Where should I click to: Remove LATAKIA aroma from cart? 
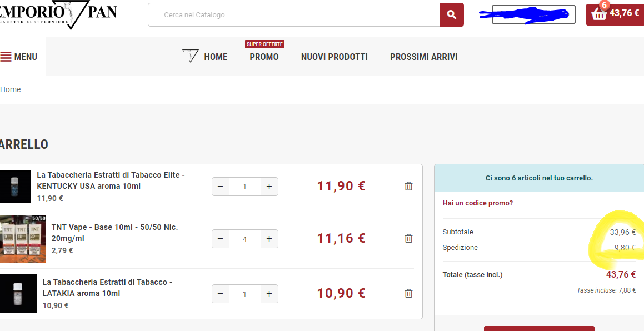(x=408, y=293)
